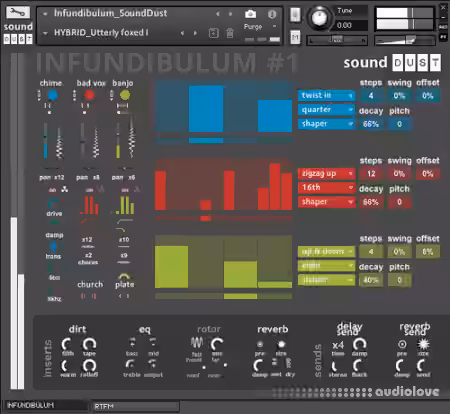Click the banjo envelope spring icon
The height and width of the screenshot is (414, 450).
pos(132,136)
